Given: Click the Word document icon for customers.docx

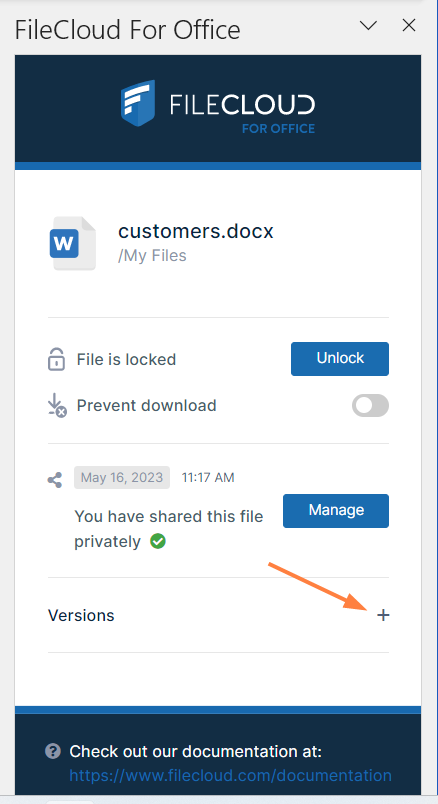Looking at the screenshot, I should [x=72, y=243].
